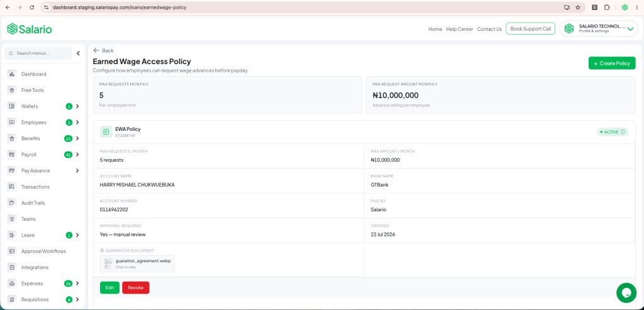
Task: Click the Search menus input field
Action: coord(38,53)
